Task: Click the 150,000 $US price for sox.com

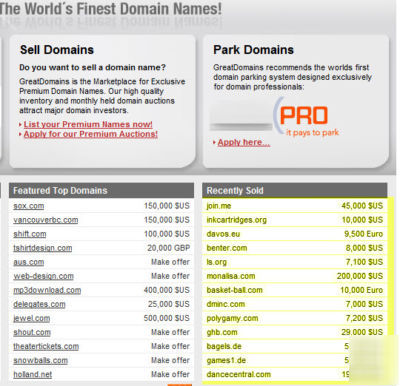Action: coord(167,206)
